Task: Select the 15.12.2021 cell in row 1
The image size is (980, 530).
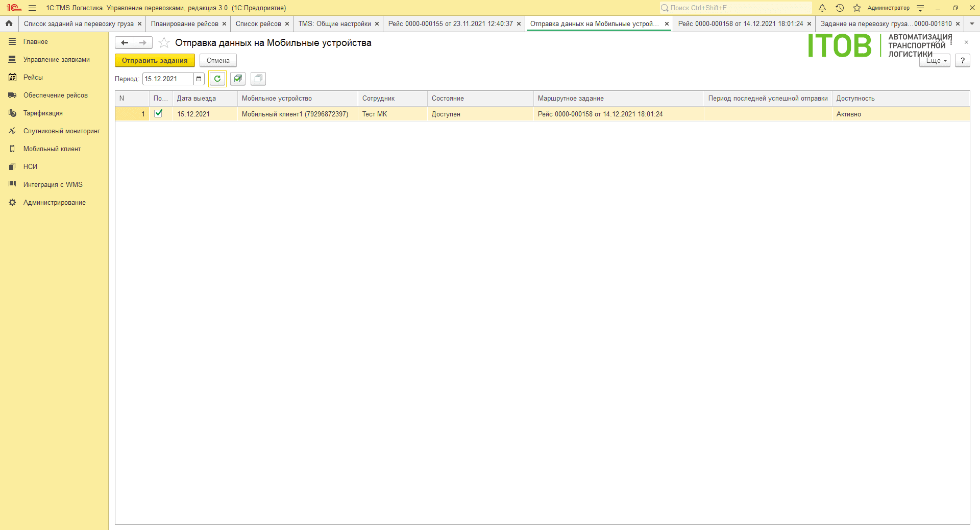Action: pyautogui.click(x=205, y=114)
